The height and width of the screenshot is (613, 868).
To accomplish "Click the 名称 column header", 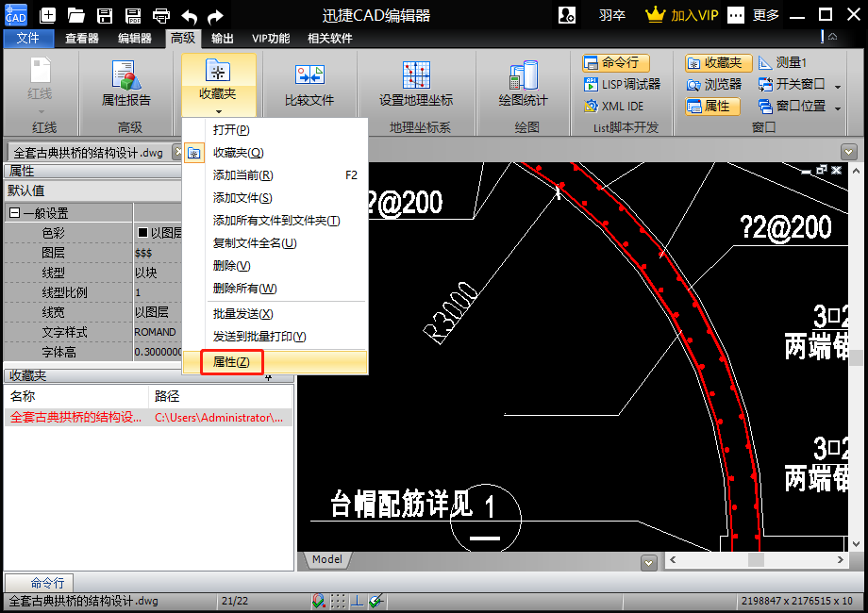I will pyautogui.click(x=76, y=396).
